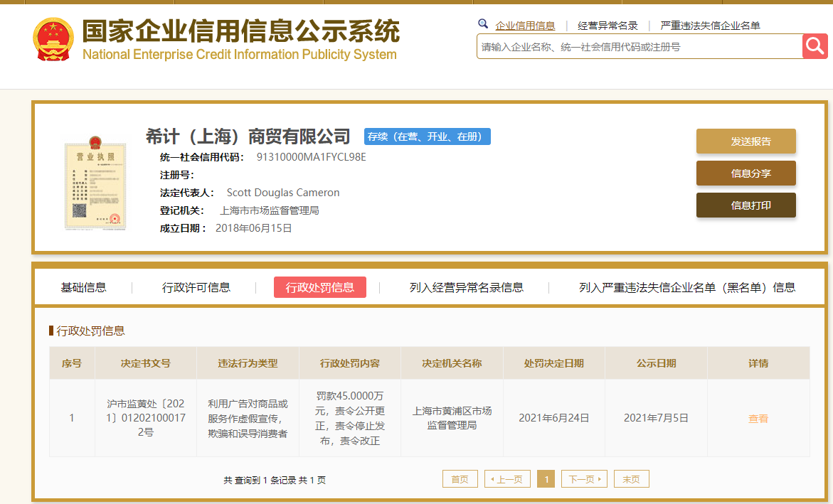This screenshot has height=504, width=833.
Task: Click the 下一页 pagination button
Action: (584, 479)
